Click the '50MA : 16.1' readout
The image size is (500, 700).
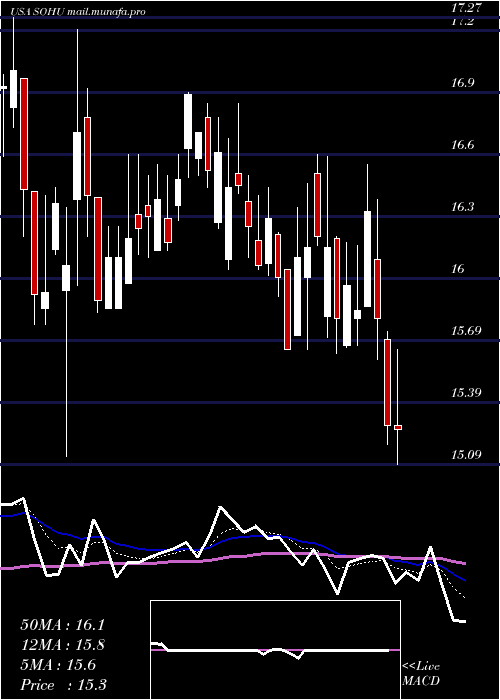[62, 625]
